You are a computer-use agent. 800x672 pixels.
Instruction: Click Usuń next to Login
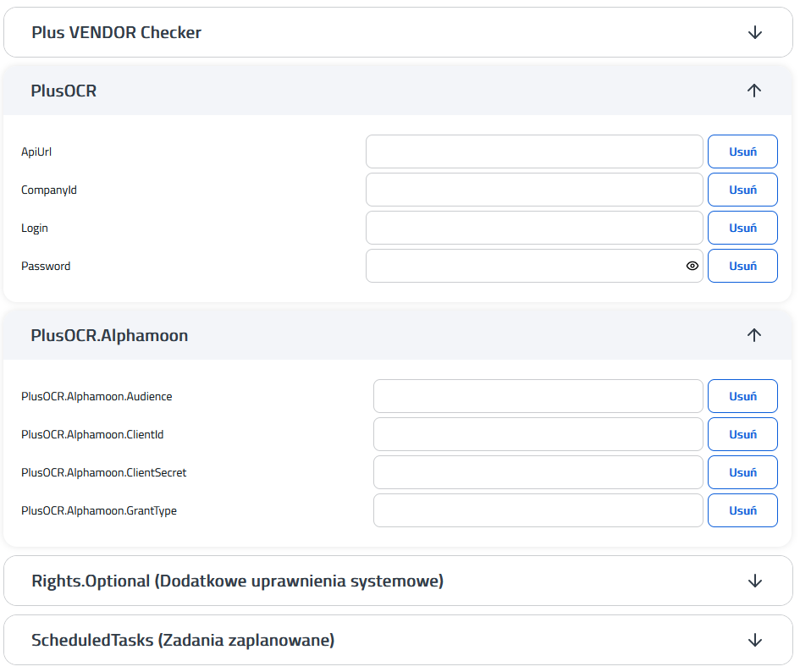pyautogui.click(x=742, y=228)
